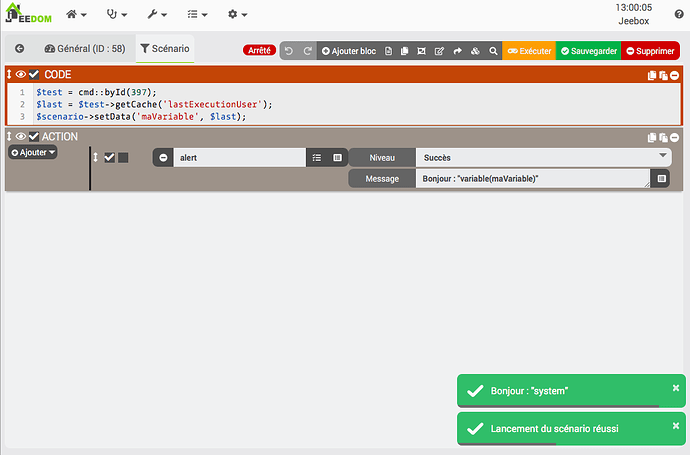
Task: Open the Home menu dropdown
Action: click(76, 15)
